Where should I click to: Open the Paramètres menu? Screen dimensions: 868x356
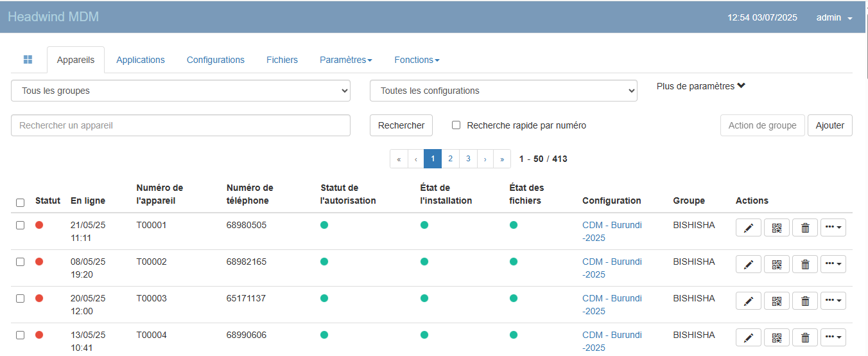point(345,60)
